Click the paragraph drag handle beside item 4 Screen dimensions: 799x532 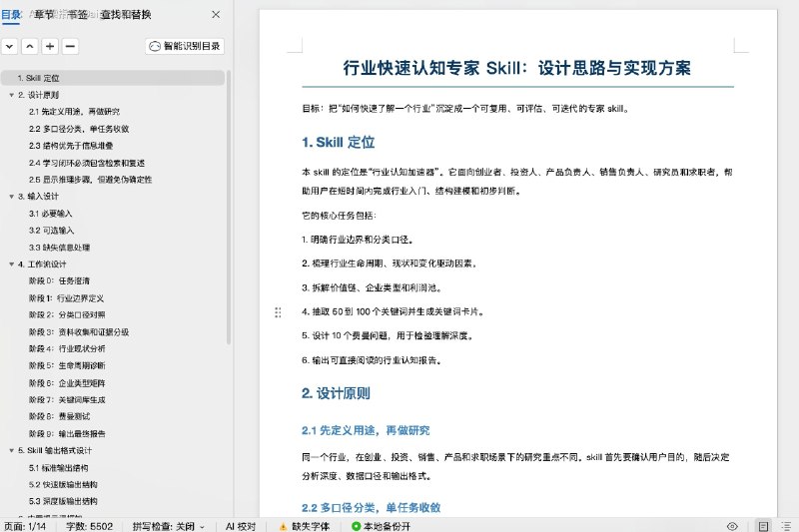pyautogui.click(x=278, y=312)
